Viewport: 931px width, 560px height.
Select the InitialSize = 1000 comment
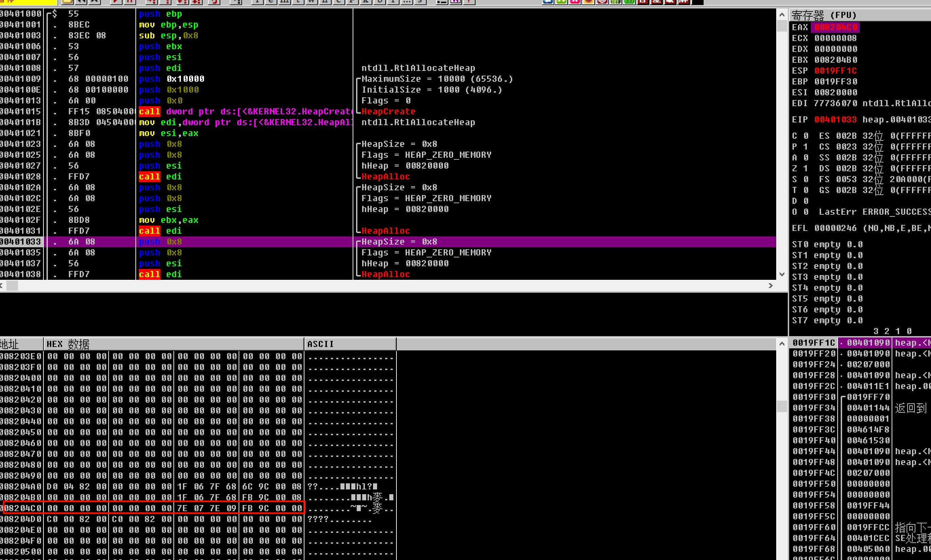[x=432, y=90]
